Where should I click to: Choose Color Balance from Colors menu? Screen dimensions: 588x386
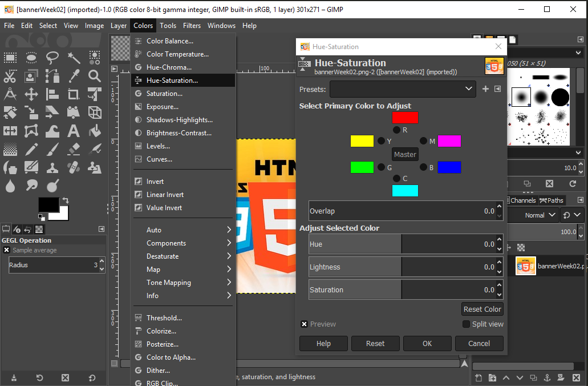[x=183, y=41]
